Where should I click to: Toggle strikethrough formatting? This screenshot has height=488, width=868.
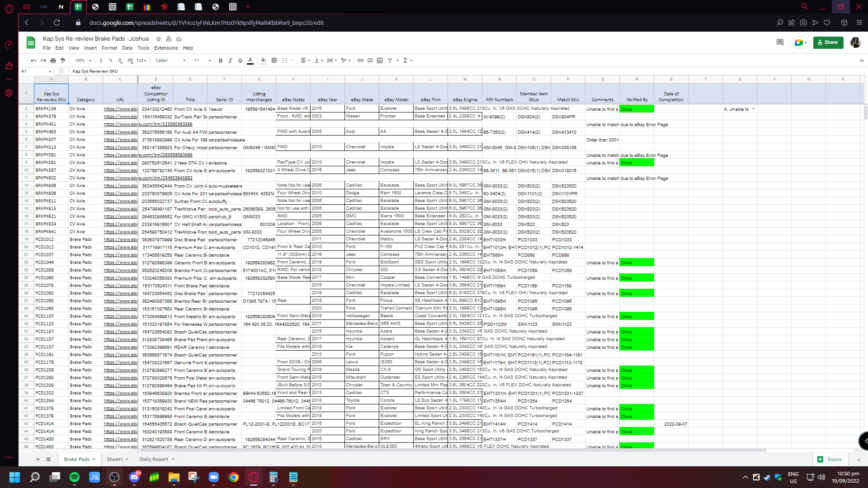tap(240, 61)
